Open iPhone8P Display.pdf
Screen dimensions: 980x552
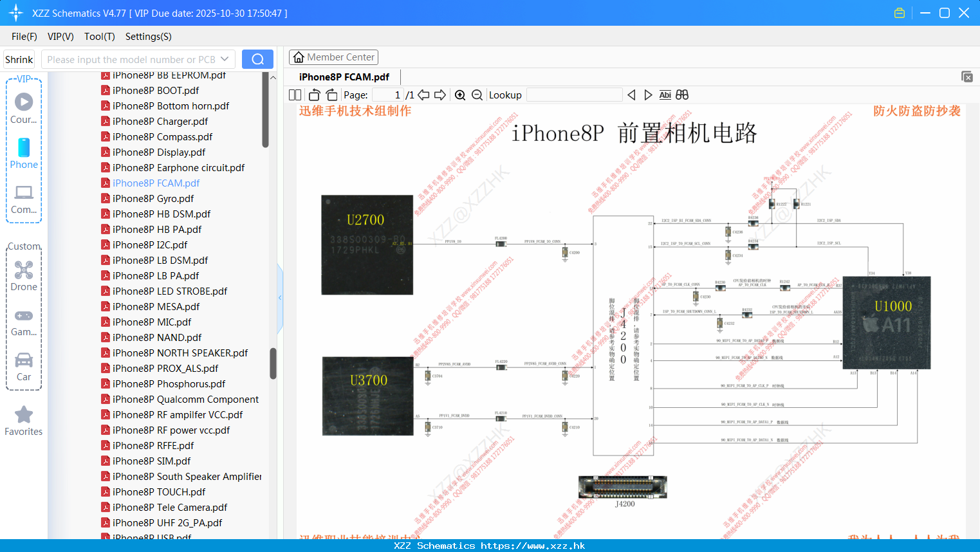(x=159, y=152)
